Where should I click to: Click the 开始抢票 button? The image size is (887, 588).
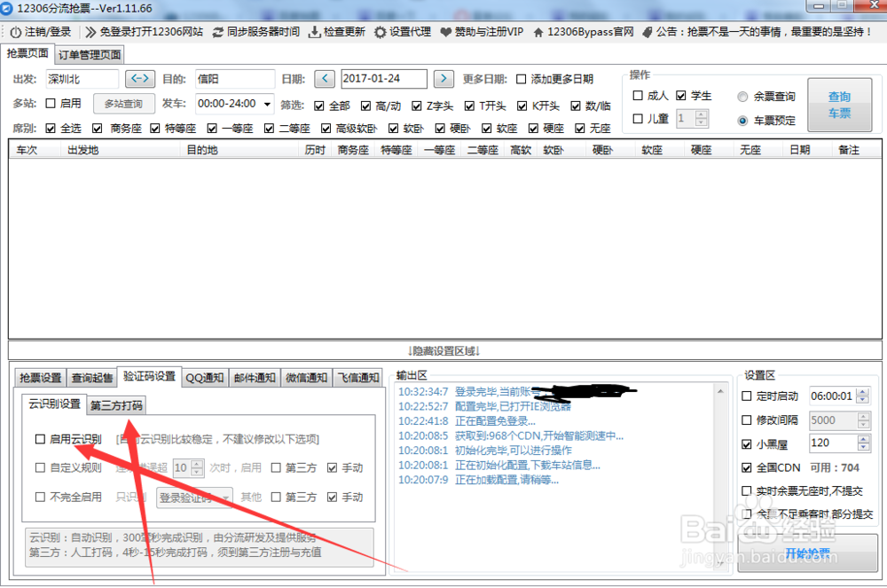point(808,553)
